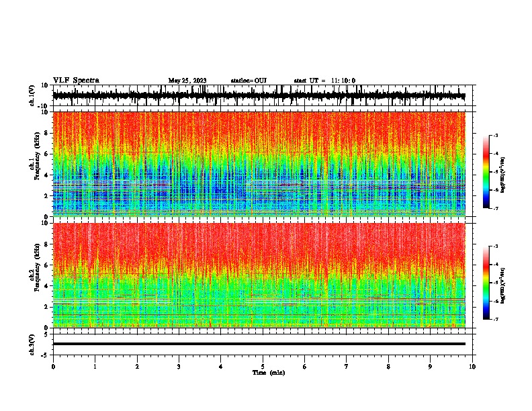The height and width of the screenshot is (411, 532).
Task: Click the log(PSD) label beside ch.2 color scale
Action: (502, 285)
